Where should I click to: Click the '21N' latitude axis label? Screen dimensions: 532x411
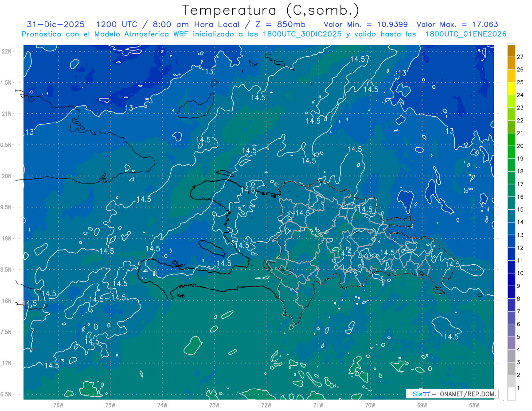pos(8,114)
